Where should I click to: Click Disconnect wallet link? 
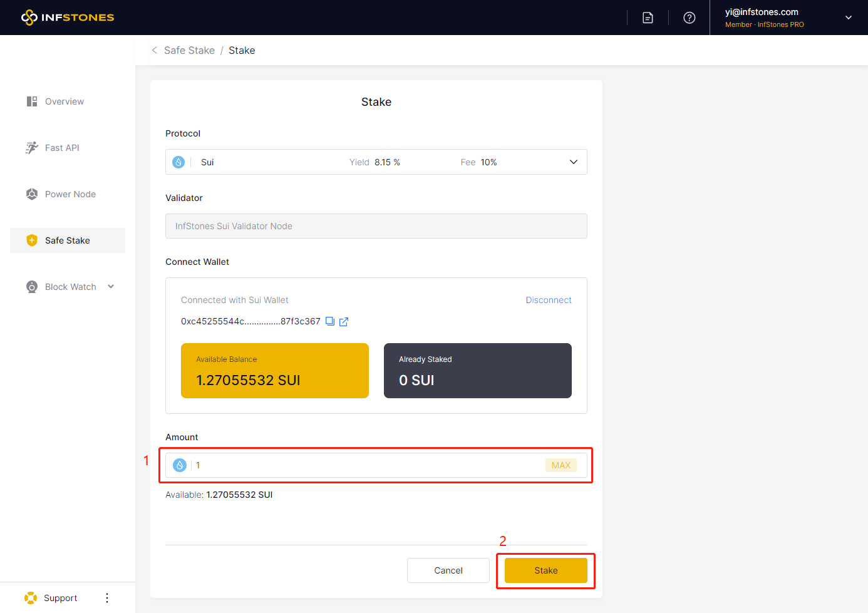click(549, 300)
